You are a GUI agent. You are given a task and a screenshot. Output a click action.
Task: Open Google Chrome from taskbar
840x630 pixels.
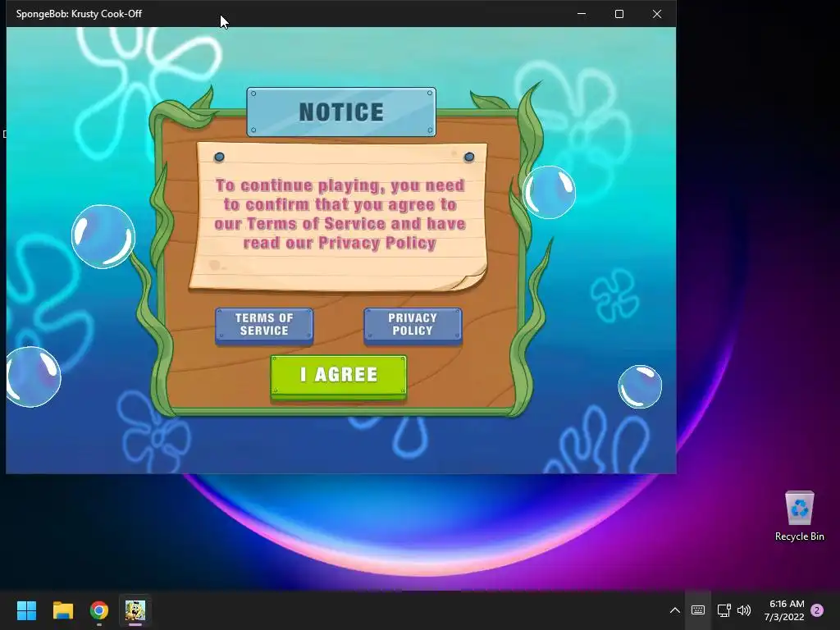tap(99, 610)
